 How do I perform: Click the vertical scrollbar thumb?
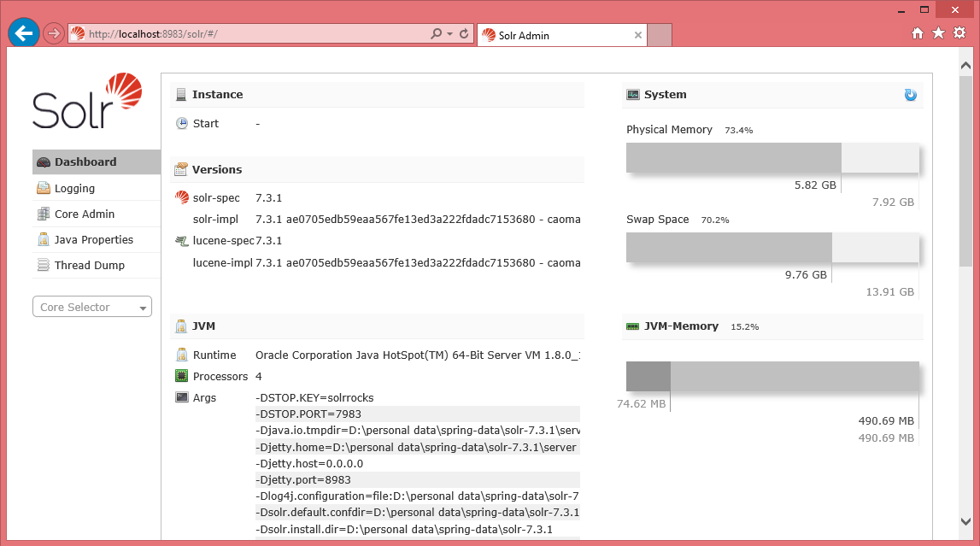(965, 171)
